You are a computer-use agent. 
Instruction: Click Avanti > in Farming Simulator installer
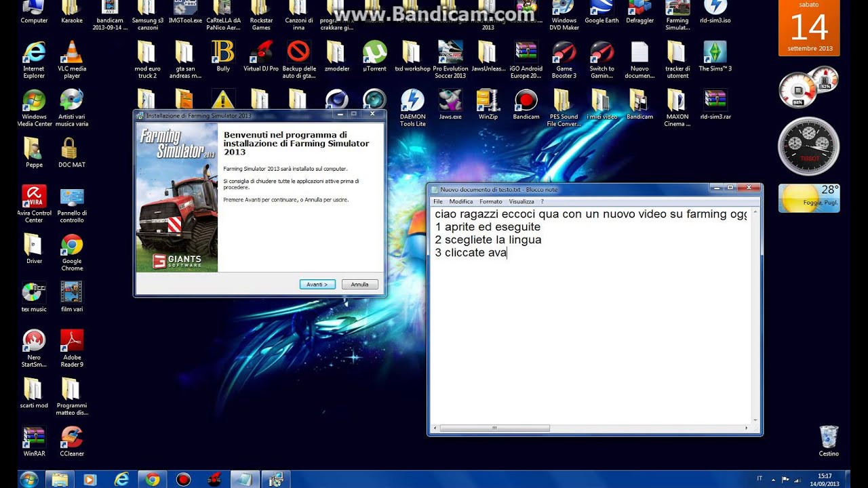[317, 285]
